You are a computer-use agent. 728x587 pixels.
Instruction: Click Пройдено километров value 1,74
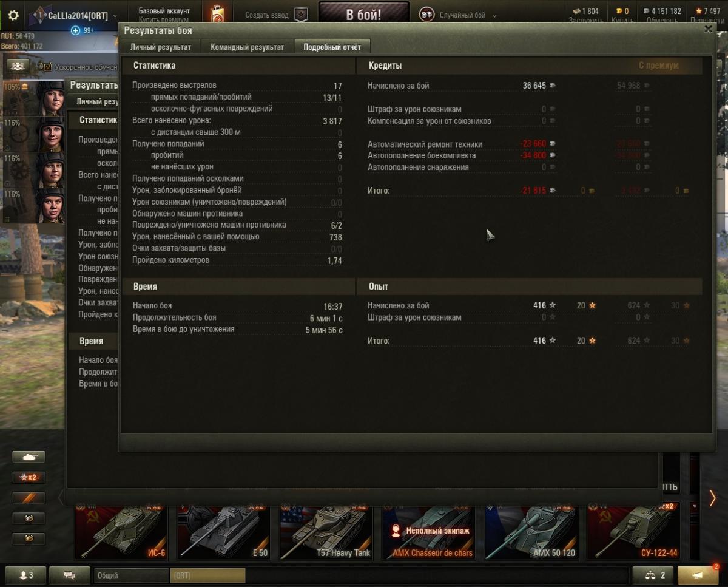tap(334, 260)
